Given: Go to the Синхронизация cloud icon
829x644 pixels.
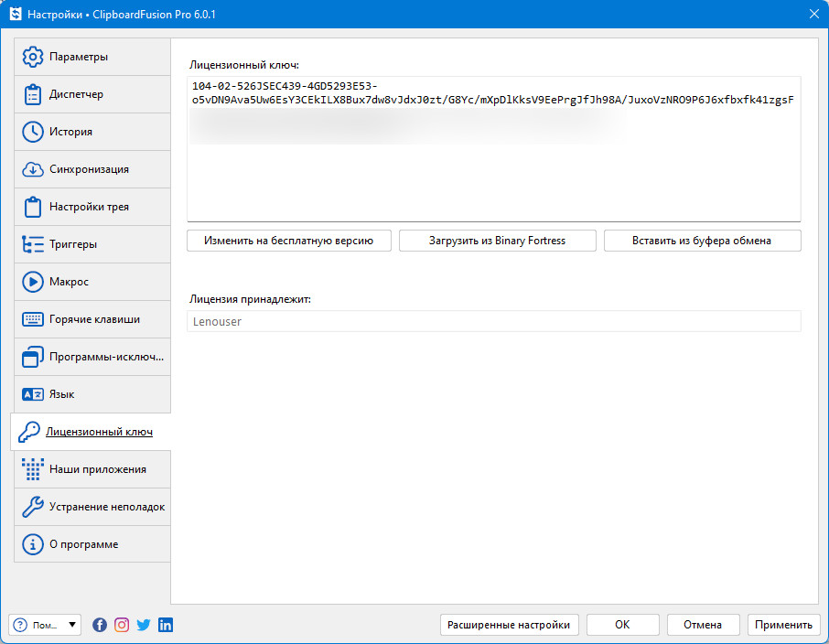Looking at the screenshot, I should pyautogui.click(x=33, y=169).
